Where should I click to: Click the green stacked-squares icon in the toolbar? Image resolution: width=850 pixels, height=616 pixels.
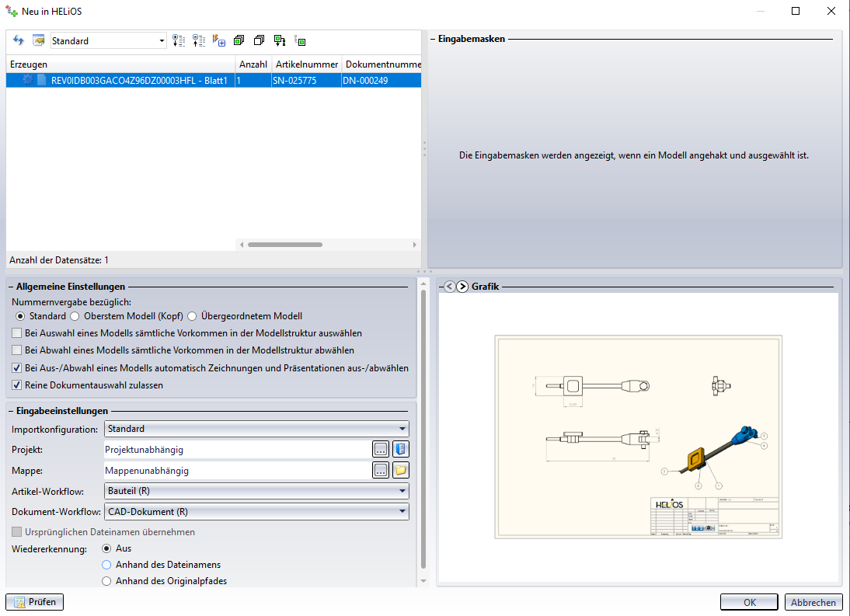tap(239, 40)
